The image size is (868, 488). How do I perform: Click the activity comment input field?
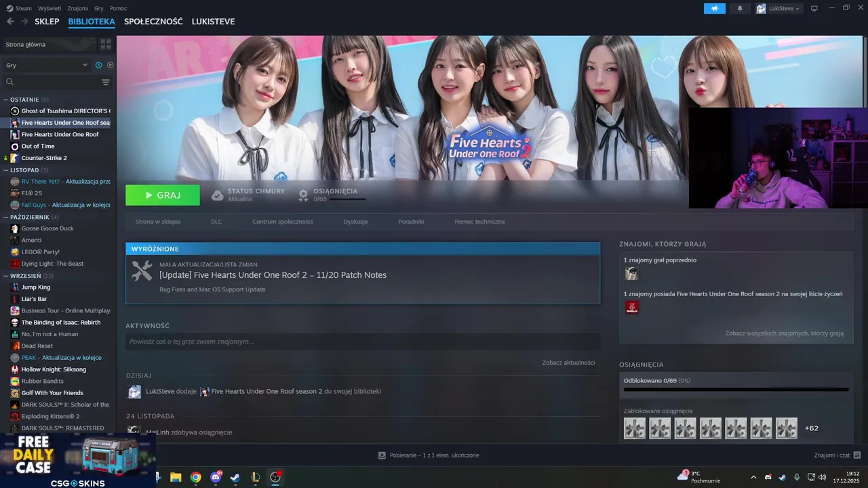pyautogui.click(x=363, y=342)
